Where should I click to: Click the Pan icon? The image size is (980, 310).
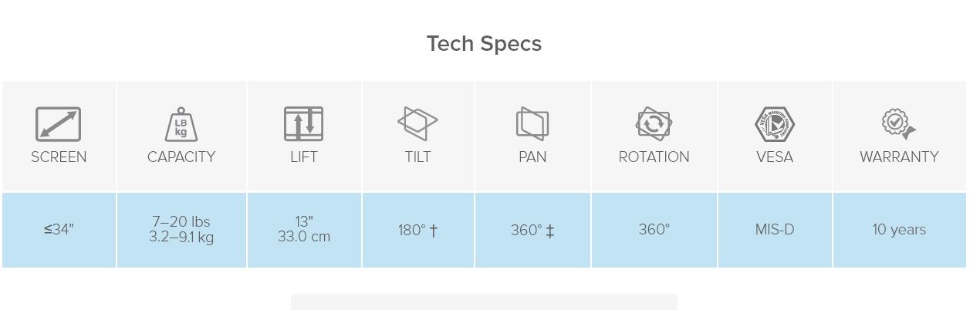532,123
